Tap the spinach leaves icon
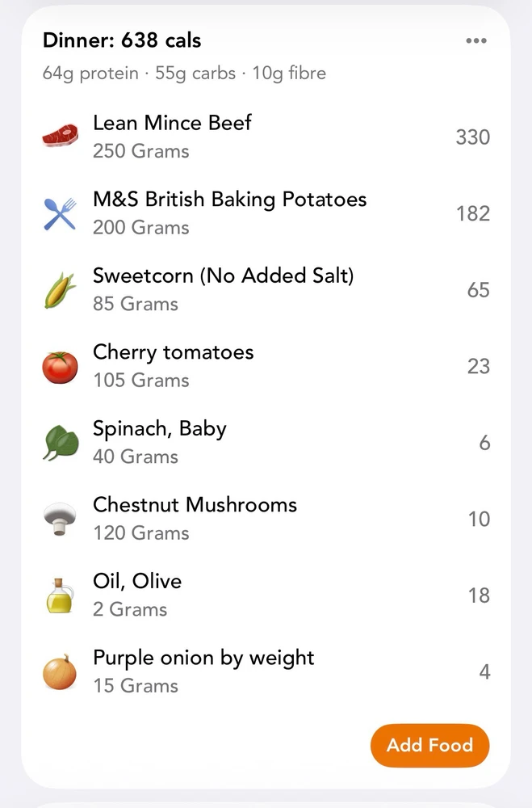The height and width of the screenshot is (808, 532). coord(60,443)
